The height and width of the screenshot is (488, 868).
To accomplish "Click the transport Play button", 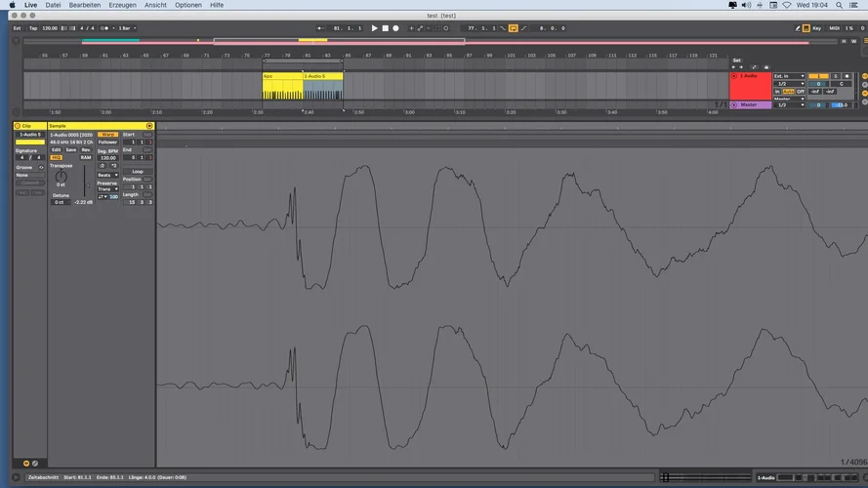I will [x=374, y=28].
